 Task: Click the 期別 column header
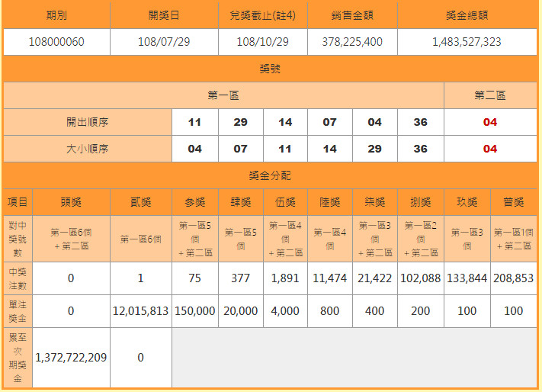point(55,15)
